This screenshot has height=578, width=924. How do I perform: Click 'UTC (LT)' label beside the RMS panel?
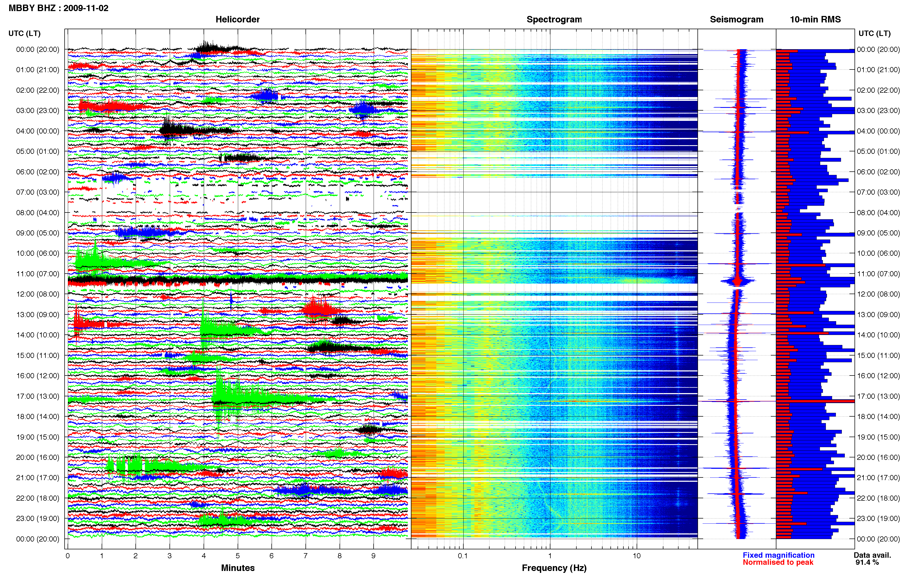[x=874, y=33]
